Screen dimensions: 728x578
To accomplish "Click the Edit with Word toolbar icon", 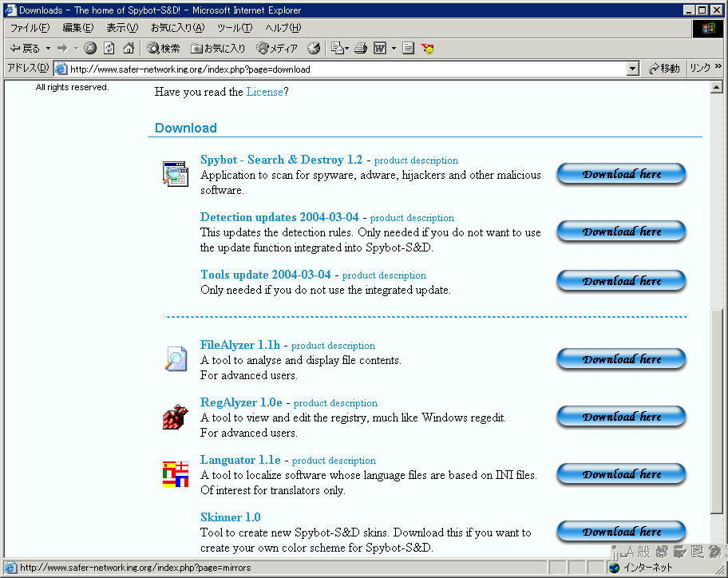I will 380,48.
